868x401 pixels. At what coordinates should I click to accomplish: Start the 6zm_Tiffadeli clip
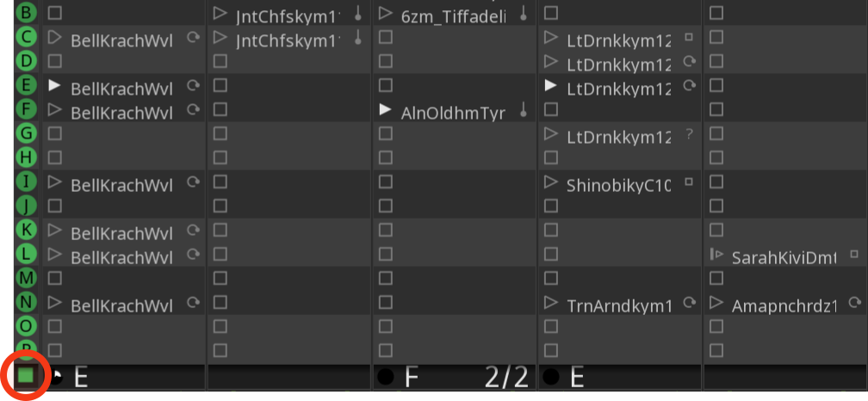point(386,14)
